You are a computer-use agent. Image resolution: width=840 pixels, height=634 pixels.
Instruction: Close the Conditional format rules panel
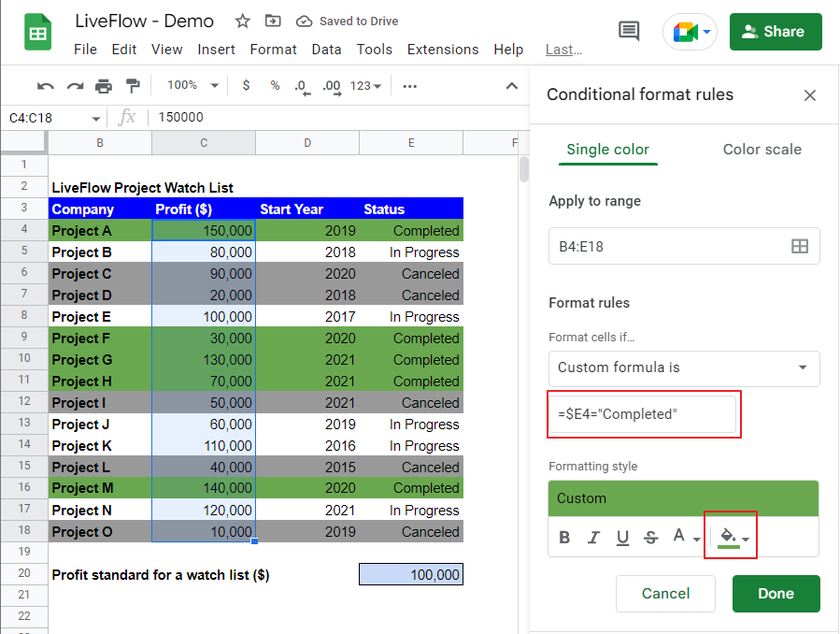(x=809, y=95)
